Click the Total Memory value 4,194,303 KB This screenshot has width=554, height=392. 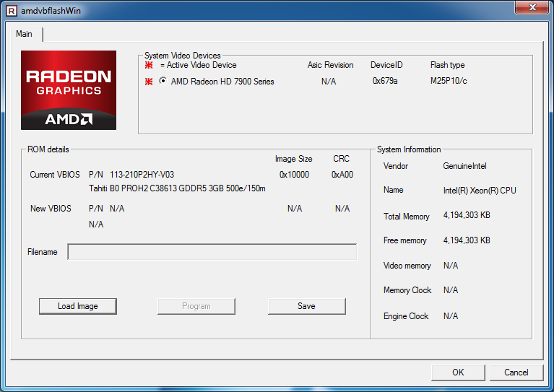coord(467,215)
